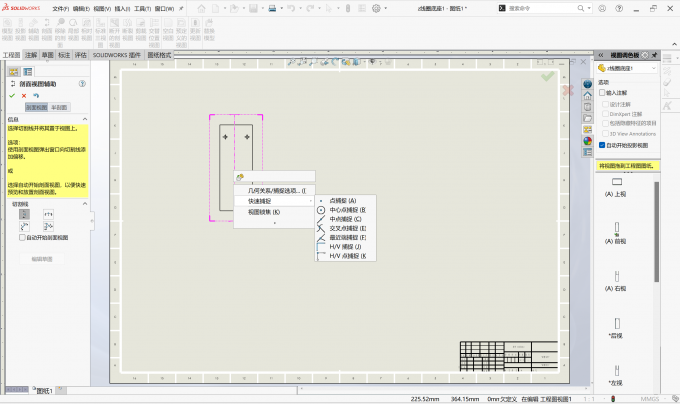
Task: Toggle the 剖面视图 mode button
Action: pyautogui.click(x=36, y=108)
